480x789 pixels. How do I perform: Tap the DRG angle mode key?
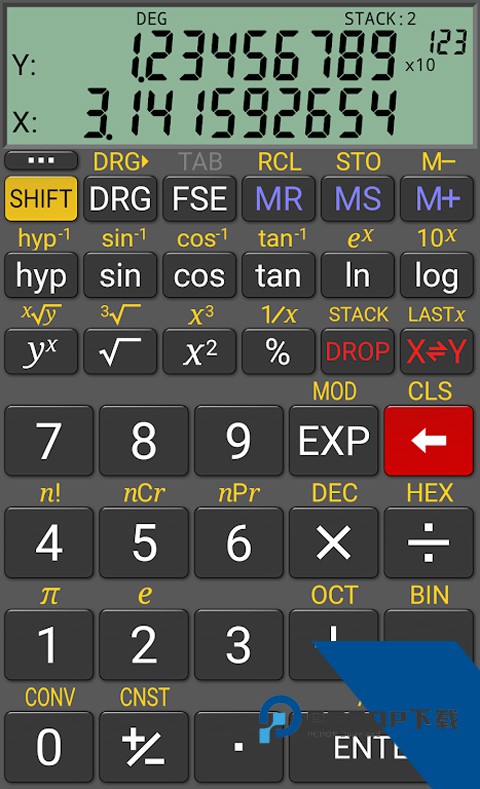tap(120, 198)
